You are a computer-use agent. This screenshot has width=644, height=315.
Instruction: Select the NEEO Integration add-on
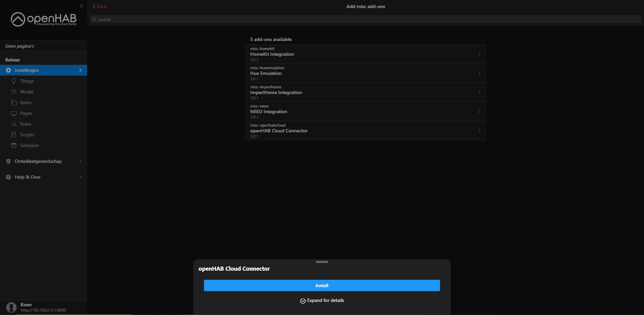pyautogui.click(x=366, y=111)
